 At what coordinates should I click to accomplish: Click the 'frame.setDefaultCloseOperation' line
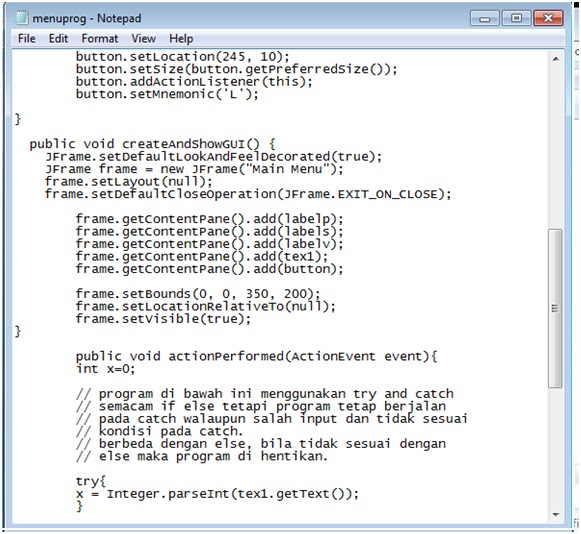pyautogui.click(x=248, y=194)
